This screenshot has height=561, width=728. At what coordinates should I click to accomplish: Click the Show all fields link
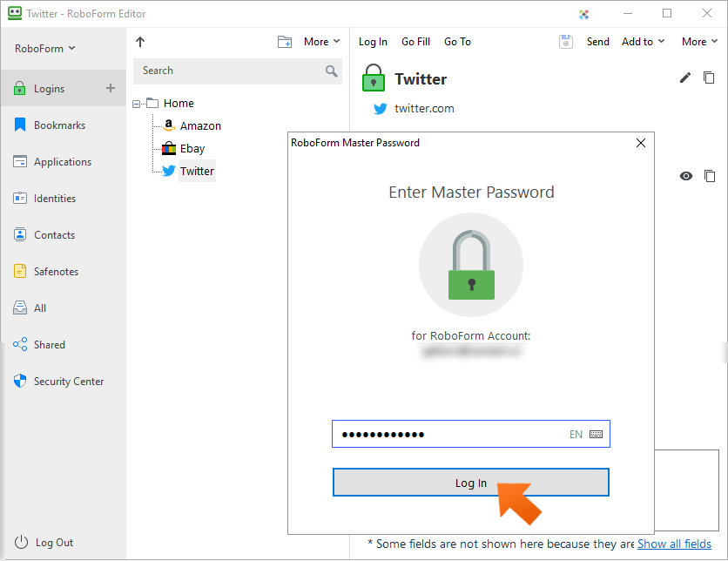point(674,544)
